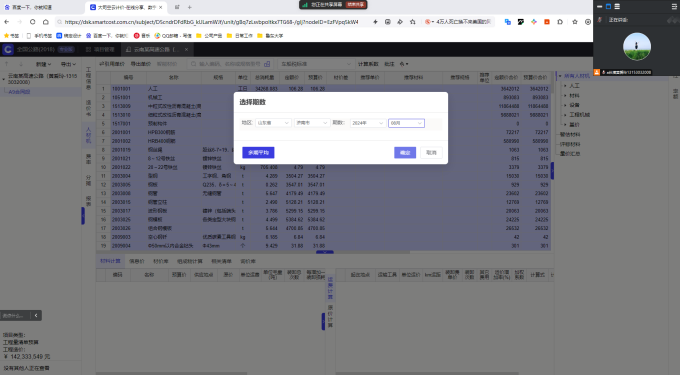Click the red end-sharing button
The image size is (680, 375).
pos(356,4)
